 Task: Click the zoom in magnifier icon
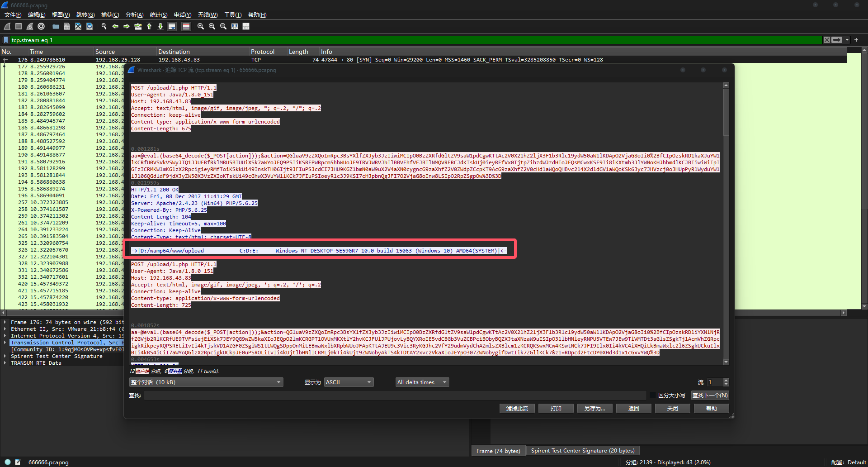[201, 27]
